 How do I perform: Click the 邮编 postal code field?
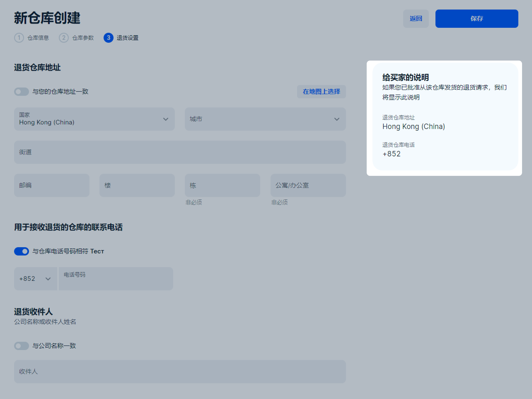(x=52, y=185)
